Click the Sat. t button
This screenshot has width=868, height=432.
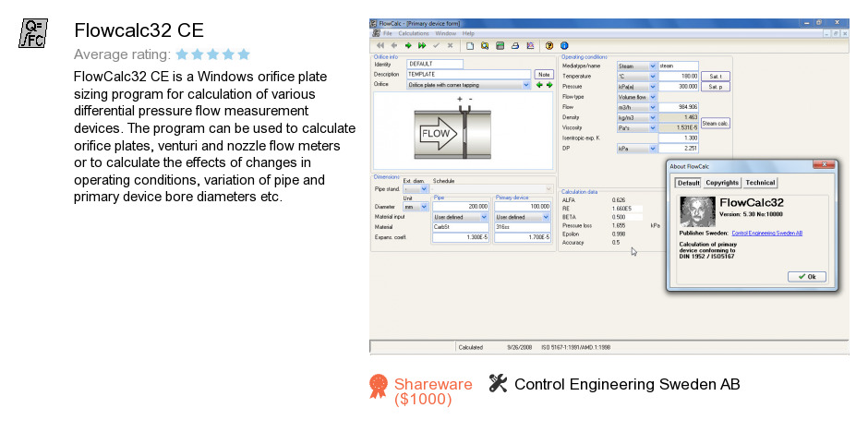[716, 77]
